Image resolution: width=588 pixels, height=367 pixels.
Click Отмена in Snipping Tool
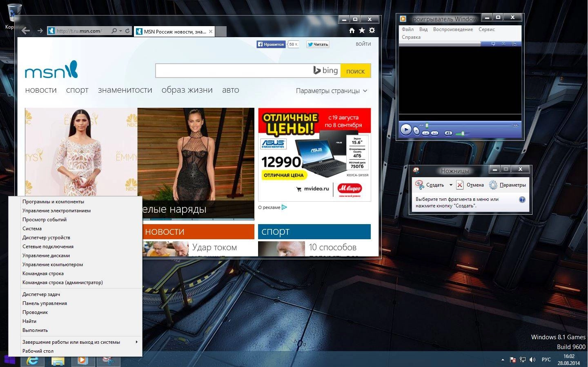tap(470, 185)
